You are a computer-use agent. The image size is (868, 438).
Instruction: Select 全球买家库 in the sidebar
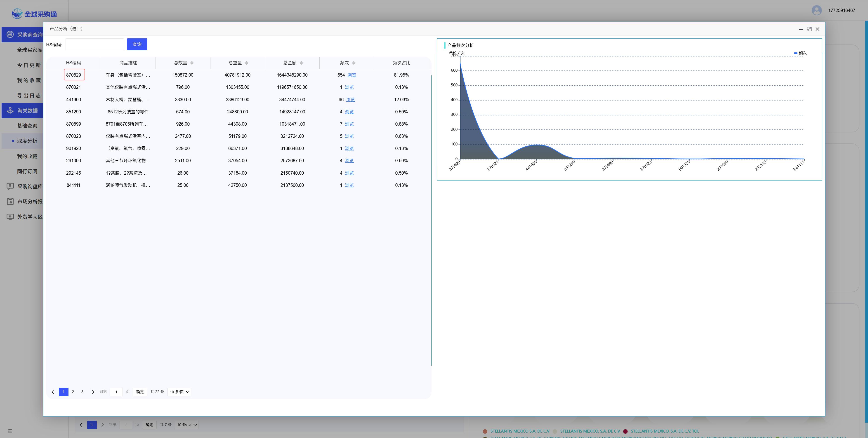(30, 50)
